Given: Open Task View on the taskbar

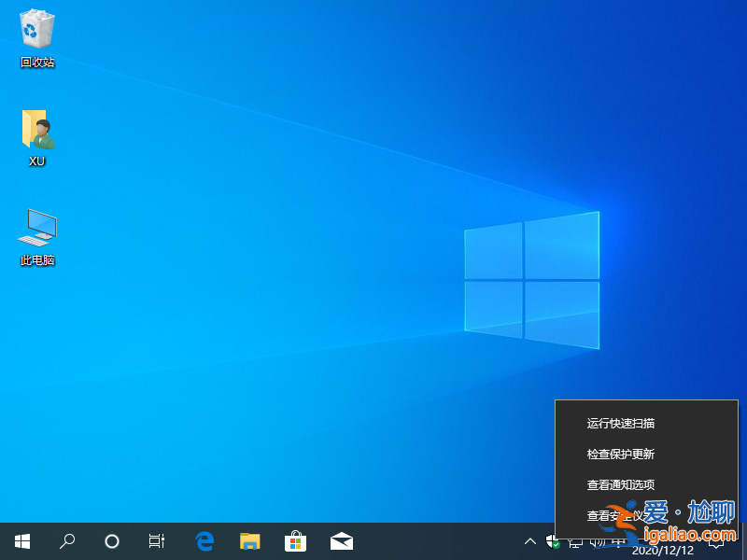Looking at the screenshot, I should pos(156,541).
